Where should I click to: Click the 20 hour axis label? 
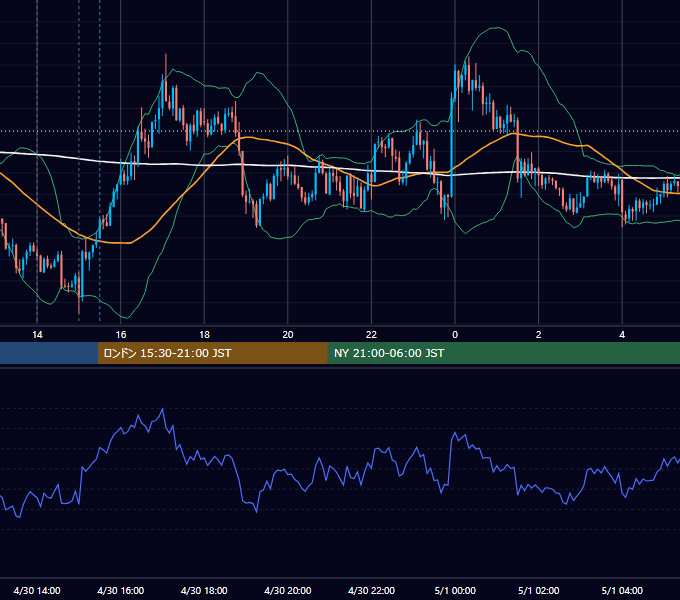(288, 335)
